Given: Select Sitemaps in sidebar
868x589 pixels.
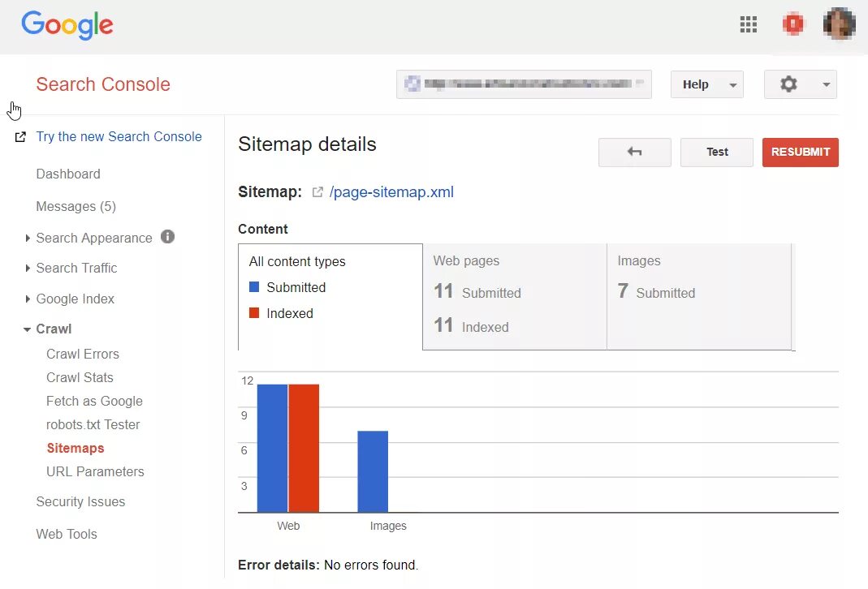Looking at the screenshot, I should click(76, 448).
